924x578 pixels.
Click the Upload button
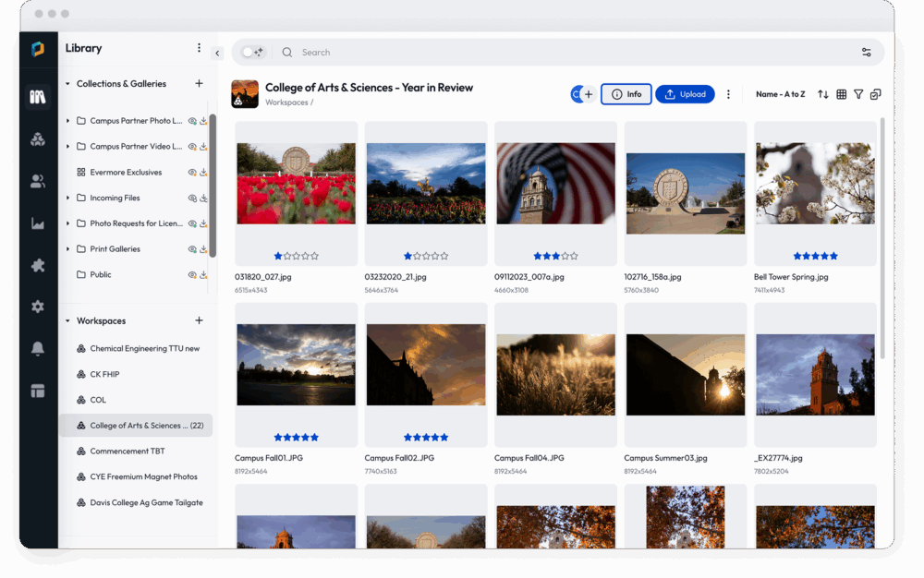pos(685,94)
